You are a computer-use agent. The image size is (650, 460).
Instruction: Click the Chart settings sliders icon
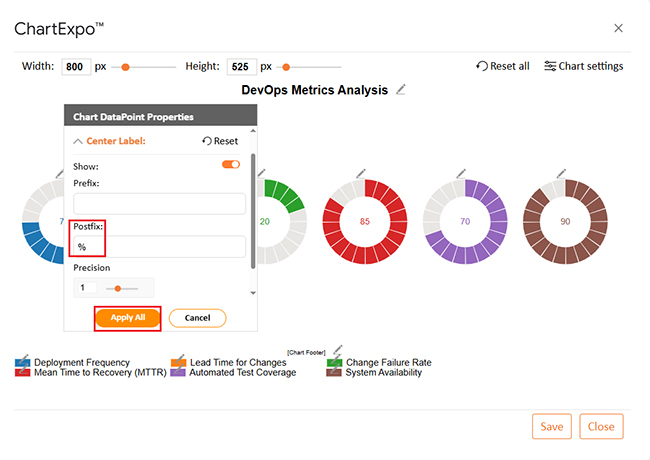(x=550, y=66)
